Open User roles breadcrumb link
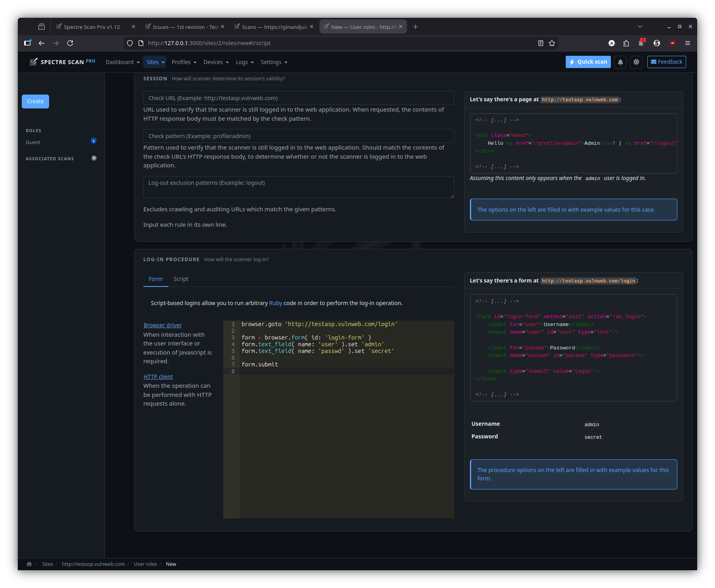The width and height of the screenshot is (715, 588). click(x=145, y=564)
